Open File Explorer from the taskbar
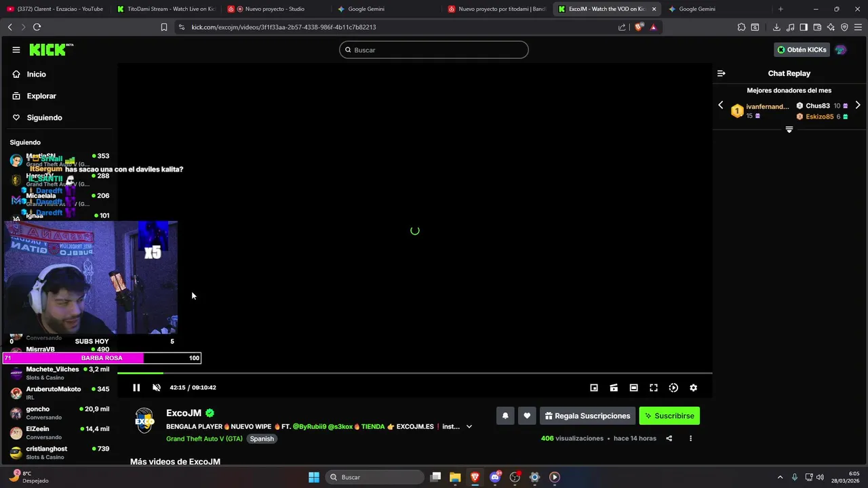868x488 pixels. 455,477
